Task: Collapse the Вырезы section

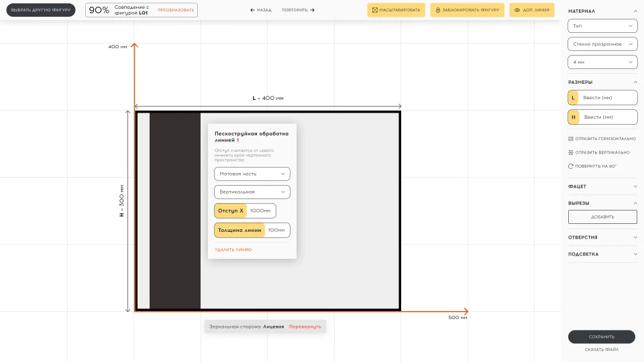Action: click(635, 203)
